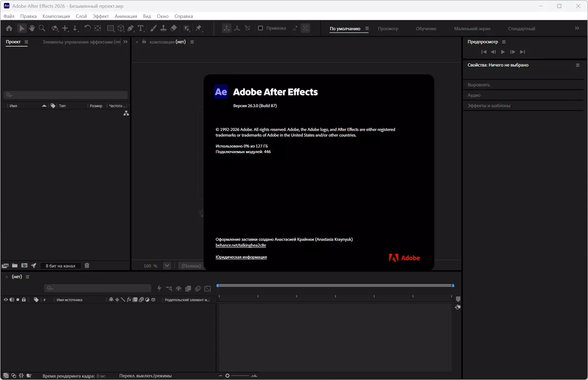The image size is (588, 380).
Task: Select the Pen tool
Action: 131,28
